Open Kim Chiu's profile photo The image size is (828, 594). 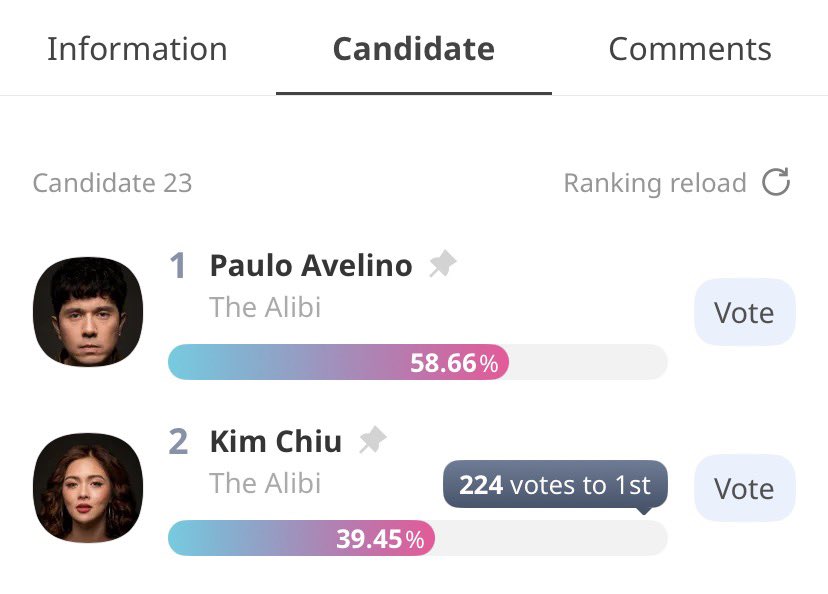88,488
